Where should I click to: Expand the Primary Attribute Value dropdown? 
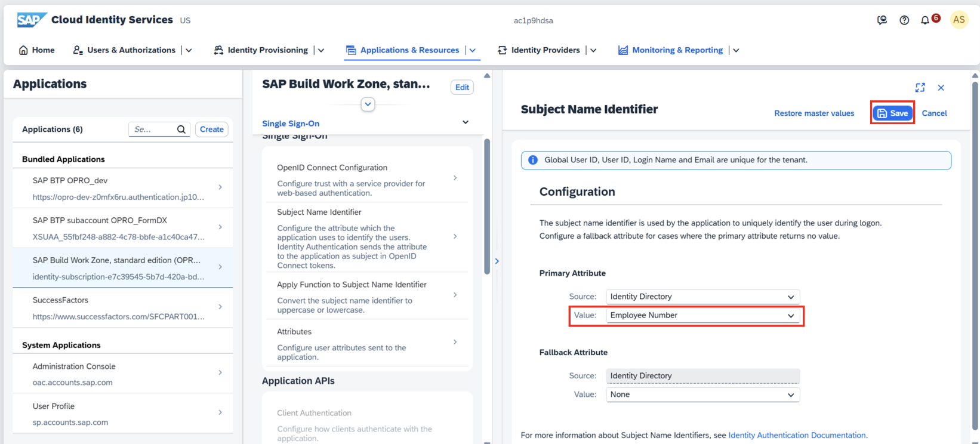(x=791, y=316)
